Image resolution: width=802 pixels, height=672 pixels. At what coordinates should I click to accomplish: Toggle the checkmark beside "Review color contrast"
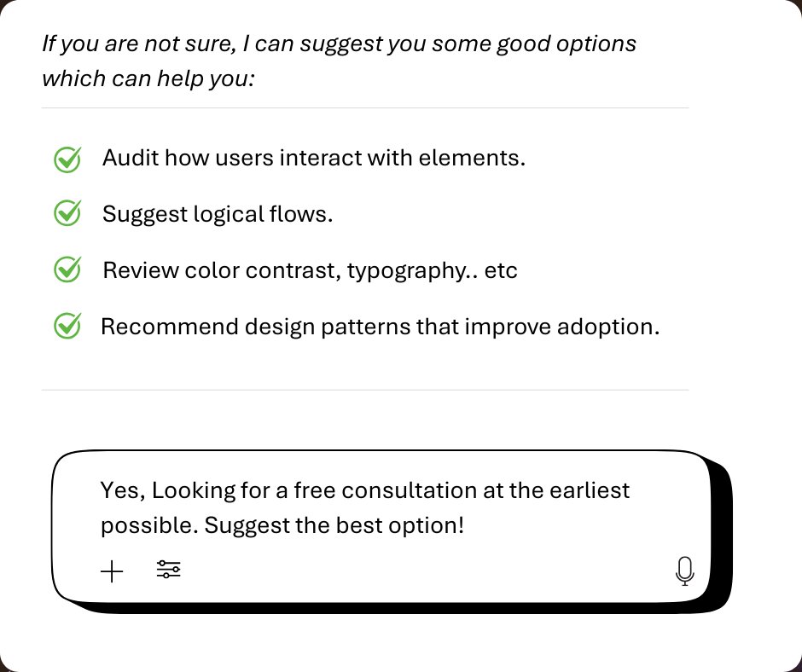67,269
